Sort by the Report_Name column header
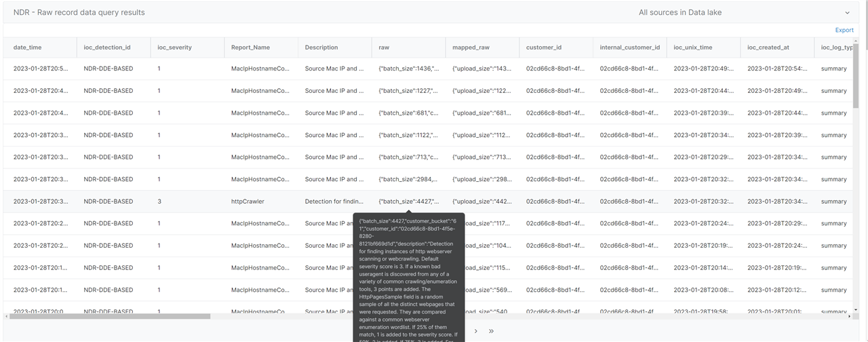 tap(250, 47)
